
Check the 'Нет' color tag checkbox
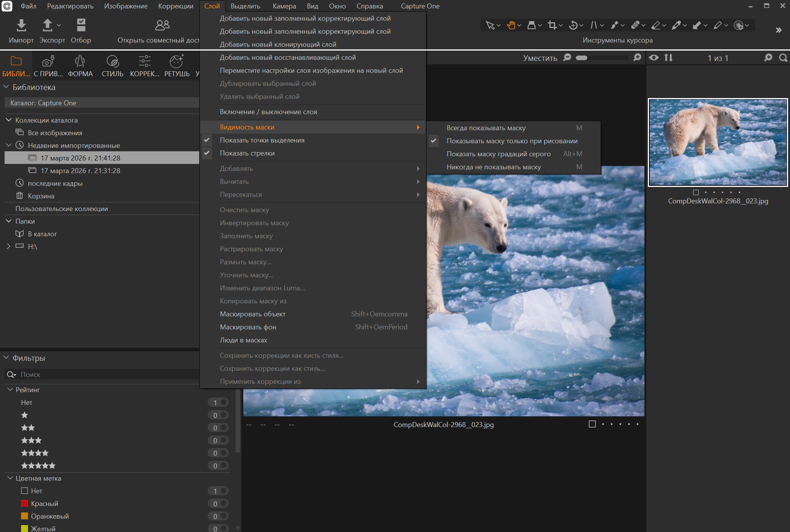click(x=25, y=491)
